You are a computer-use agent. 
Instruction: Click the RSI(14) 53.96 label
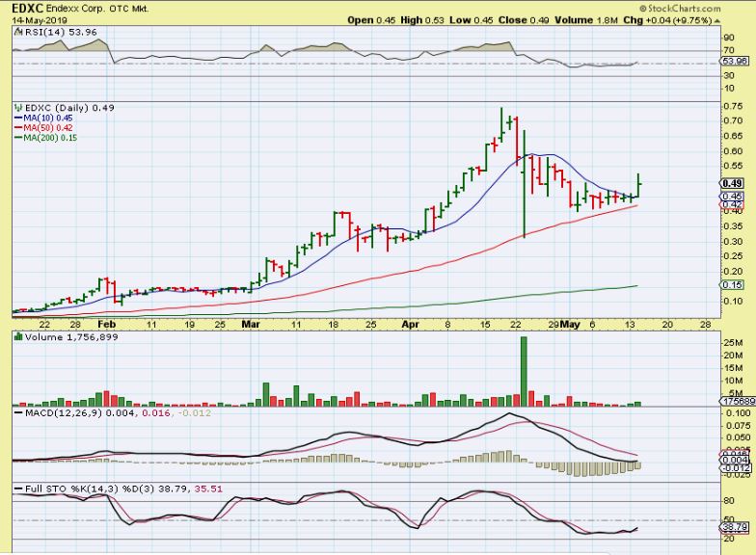point(61,33)
